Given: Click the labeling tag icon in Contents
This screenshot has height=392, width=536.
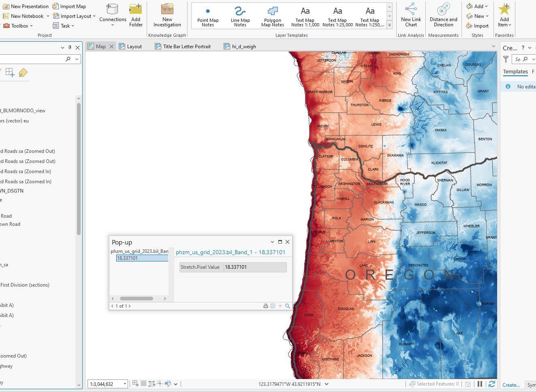Looking at the screenshot, I should [x=23, y=73].
